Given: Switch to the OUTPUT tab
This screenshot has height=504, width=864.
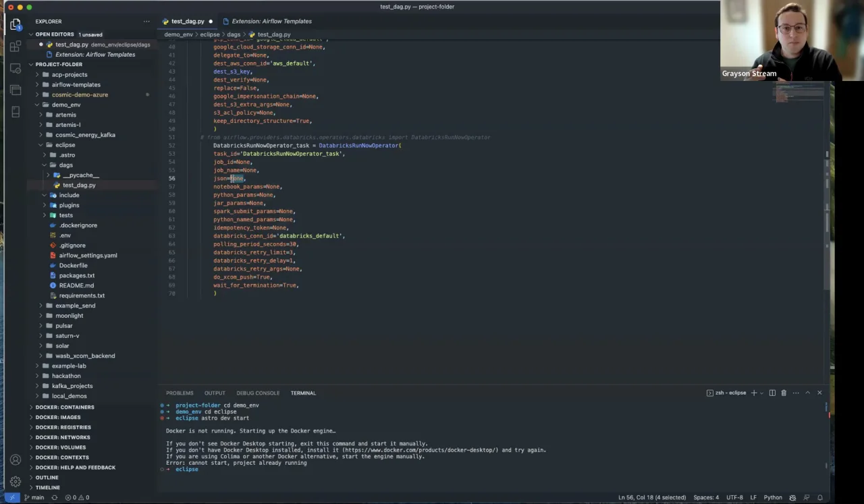Looking at the screenshot, I should 215,393.
